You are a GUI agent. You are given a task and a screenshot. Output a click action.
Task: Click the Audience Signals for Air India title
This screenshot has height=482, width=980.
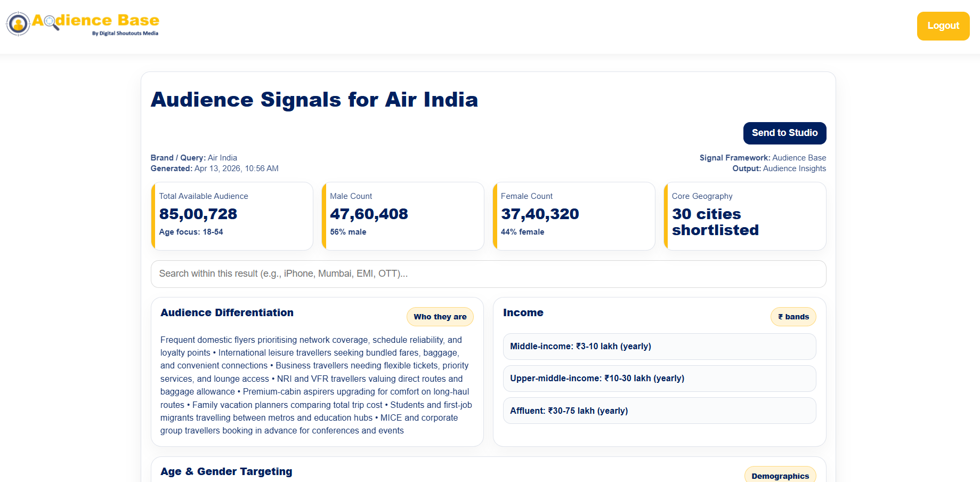tap(314, 100)
